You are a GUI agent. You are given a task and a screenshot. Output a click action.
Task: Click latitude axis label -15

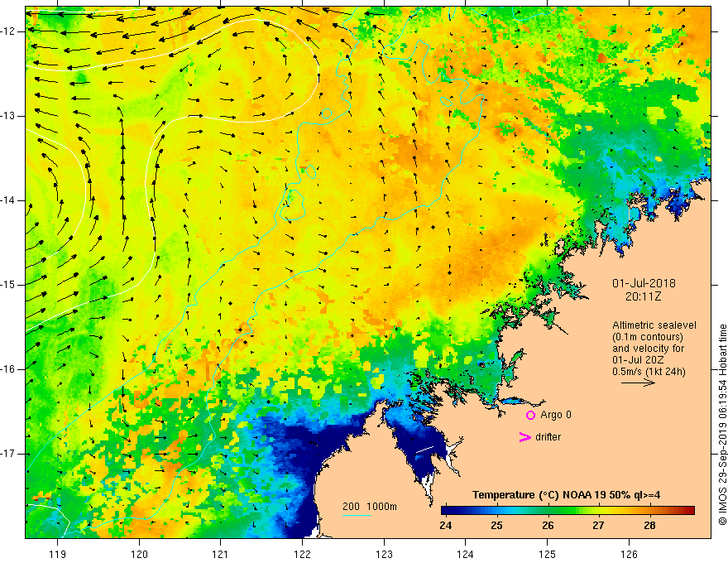point(8,285)
